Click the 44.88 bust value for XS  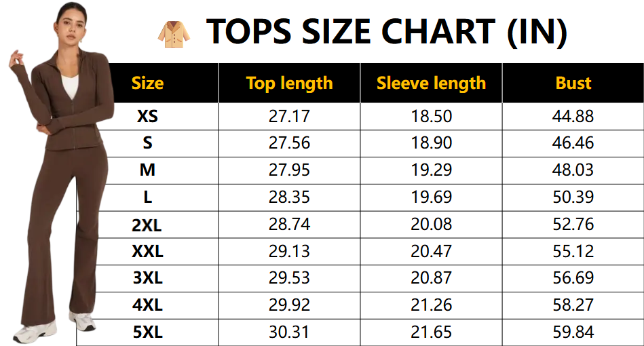pyautogui.click(x=573, y=116)
